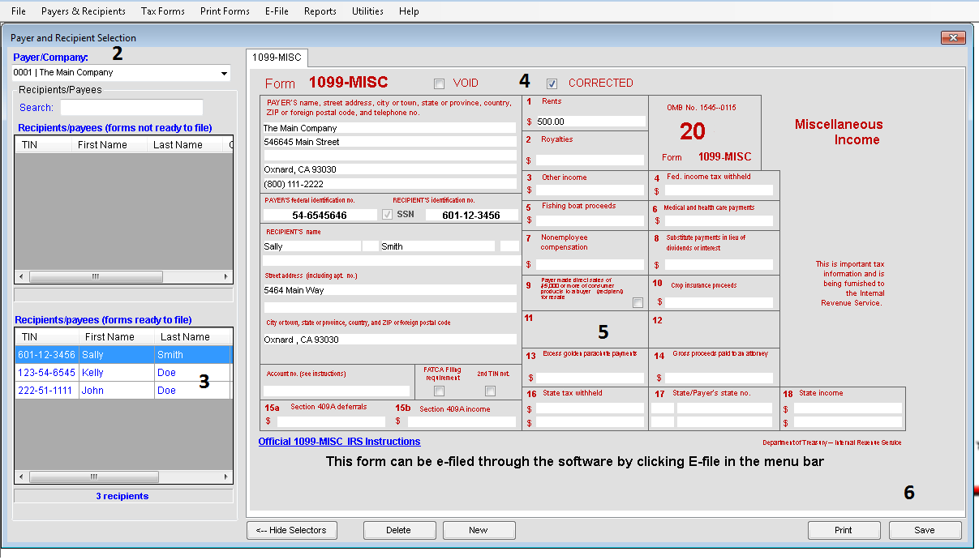The width and height of the screenshot is (979, 560).
Task: Click Medical and health care payments field
Action: point(719,220)
